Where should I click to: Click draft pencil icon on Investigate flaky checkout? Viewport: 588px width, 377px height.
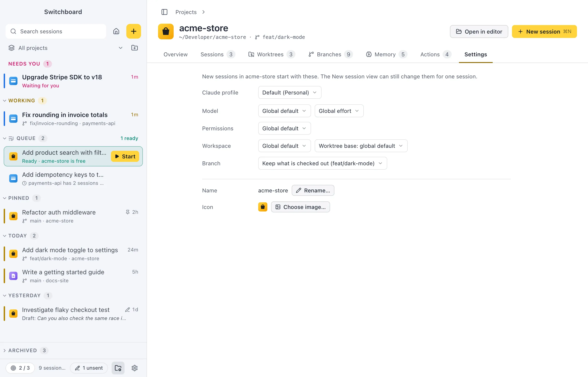pos(127,310)
